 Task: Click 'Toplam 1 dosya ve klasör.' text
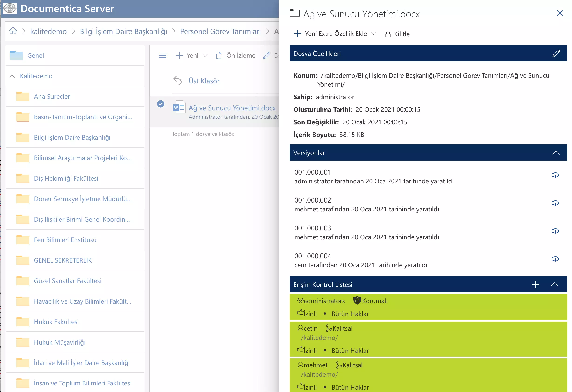coord(203,134)
